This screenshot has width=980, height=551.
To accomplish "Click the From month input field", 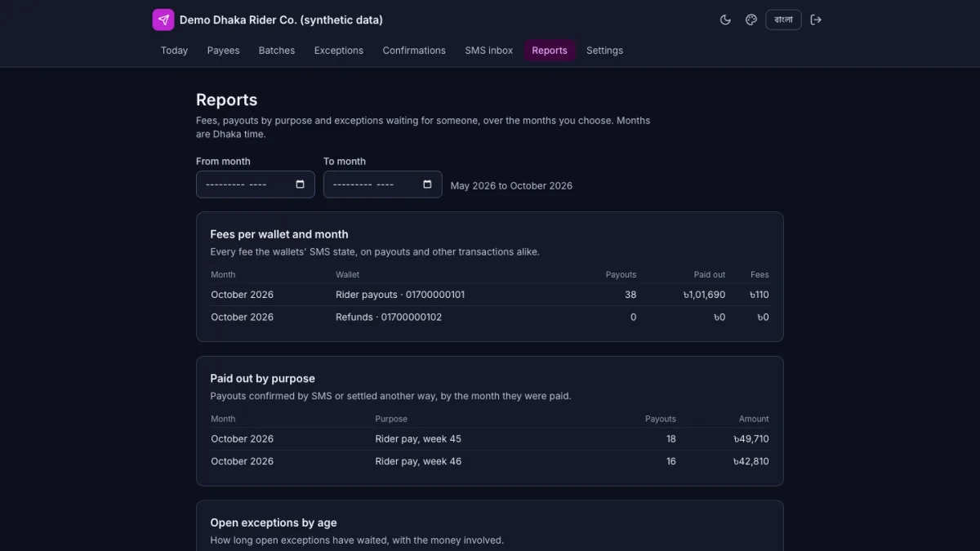I will tap(256, 184).
